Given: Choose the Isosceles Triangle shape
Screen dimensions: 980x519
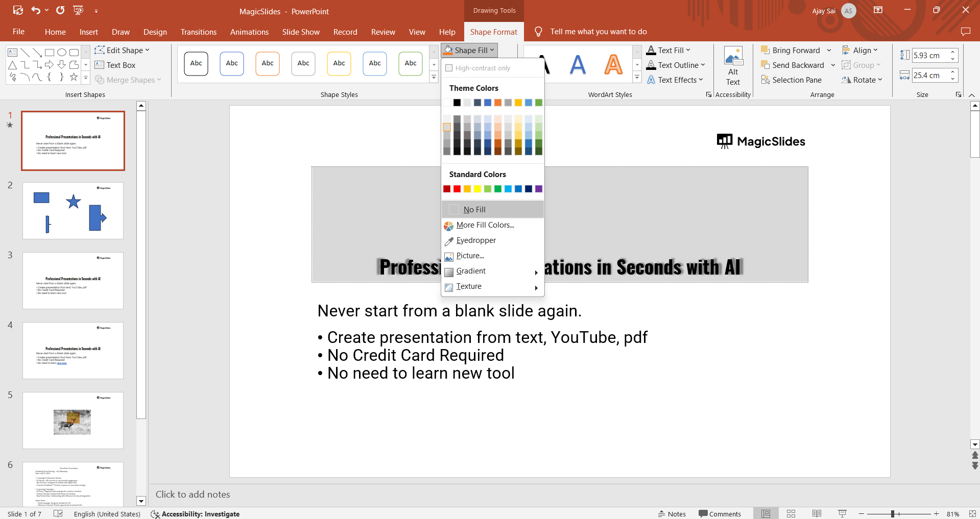Looking at the screenshot, I should (13, 65).
